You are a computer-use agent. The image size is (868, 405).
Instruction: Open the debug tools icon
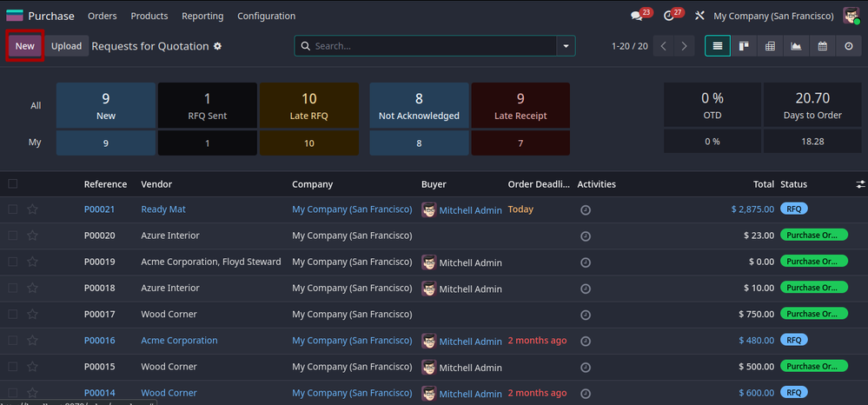pyautogui.click(x=699, y=16)
